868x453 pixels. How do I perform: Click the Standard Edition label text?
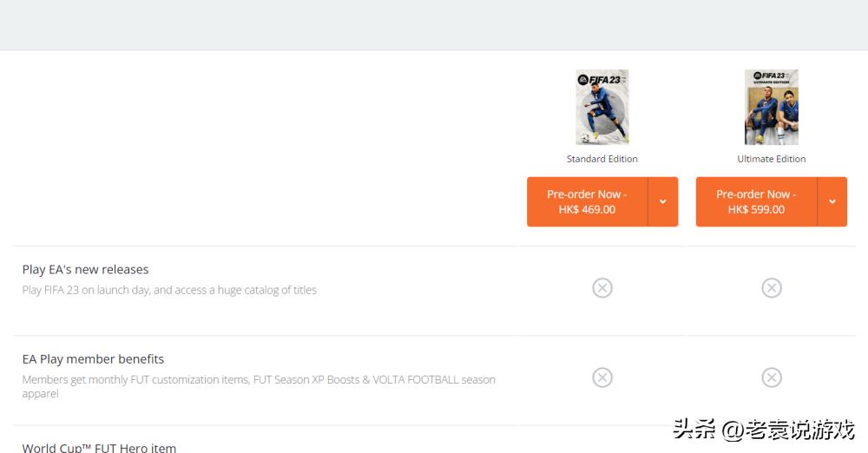pos(602,159)
